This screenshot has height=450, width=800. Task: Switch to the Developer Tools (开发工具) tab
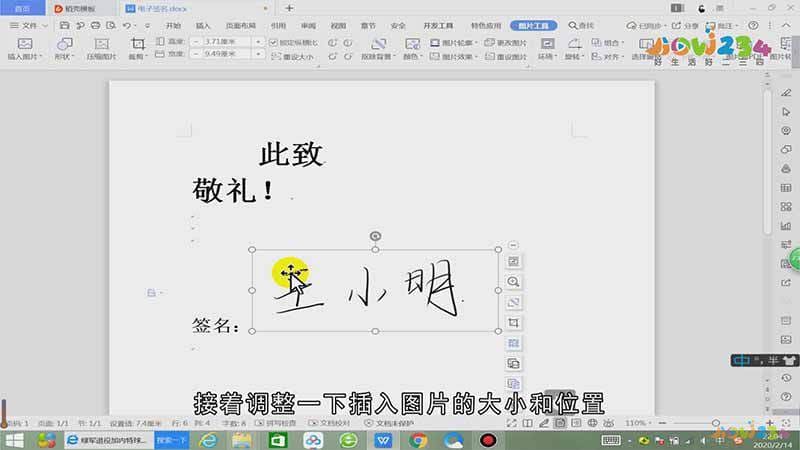438,25
